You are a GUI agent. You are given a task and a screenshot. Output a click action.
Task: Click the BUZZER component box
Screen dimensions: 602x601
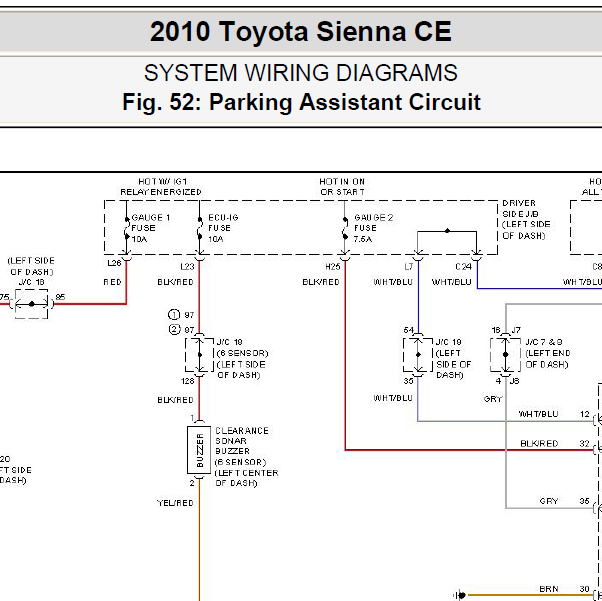[x=199, y=450]
